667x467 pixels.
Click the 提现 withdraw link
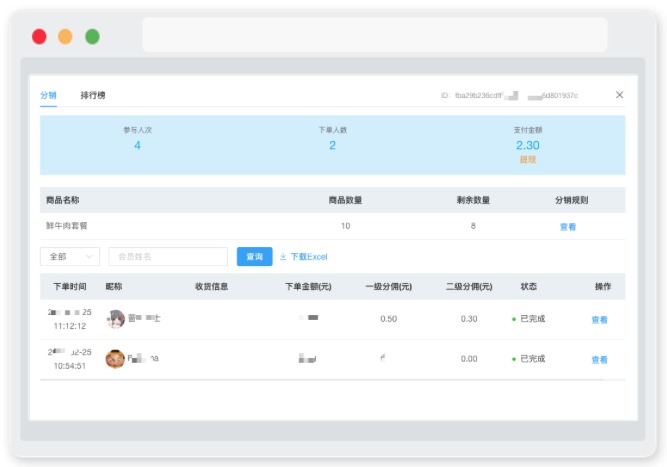point(527,160)
